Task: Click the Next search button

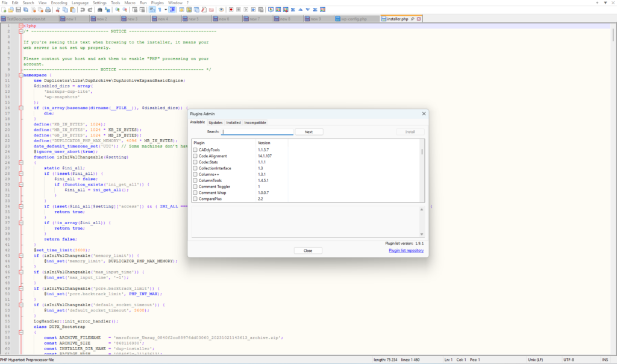Action: (x=309, y=132)
